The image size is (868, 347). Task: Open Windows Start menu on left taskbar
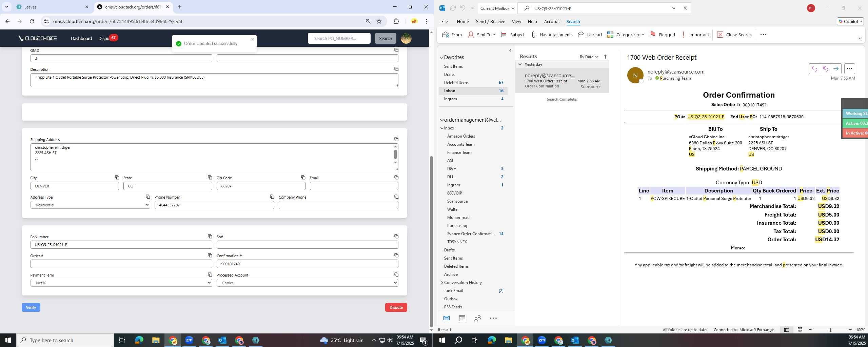tap(8, 340)
